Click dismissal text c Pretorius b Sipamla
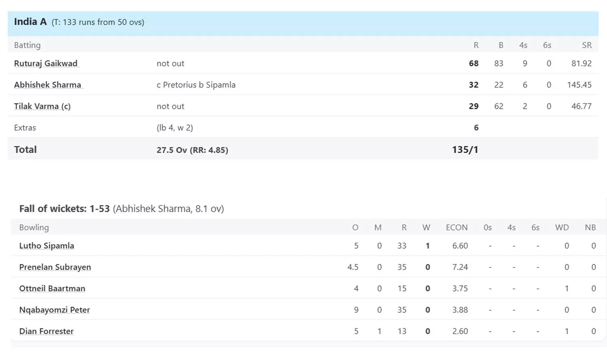The image size is (607, 364). click(196, 85)
